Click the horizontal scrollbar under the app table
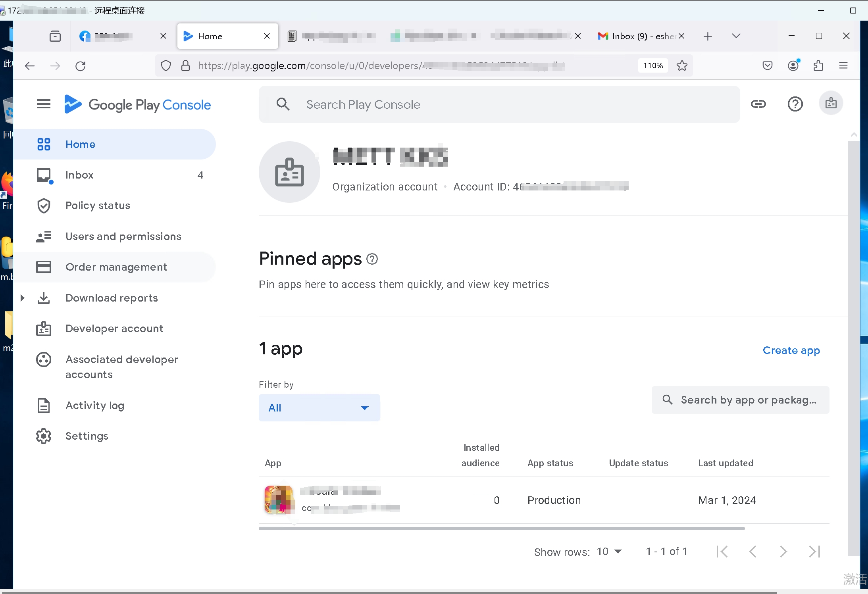The width and height of the screenshot is (868, 594). [501, 529]
